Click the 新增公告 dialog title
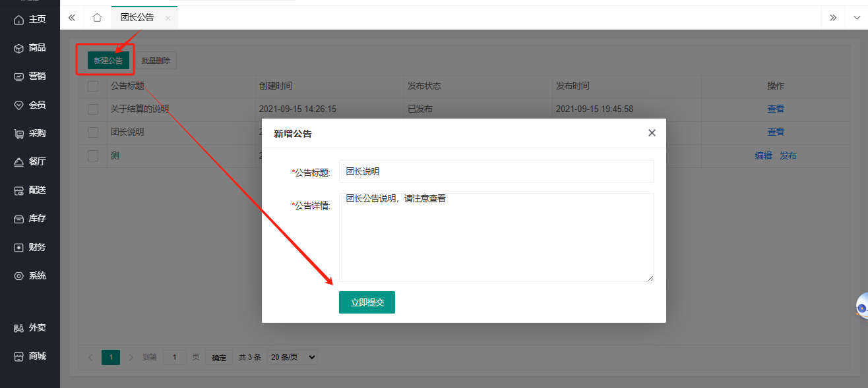The image size is (868, 388). tap(293, 134)
